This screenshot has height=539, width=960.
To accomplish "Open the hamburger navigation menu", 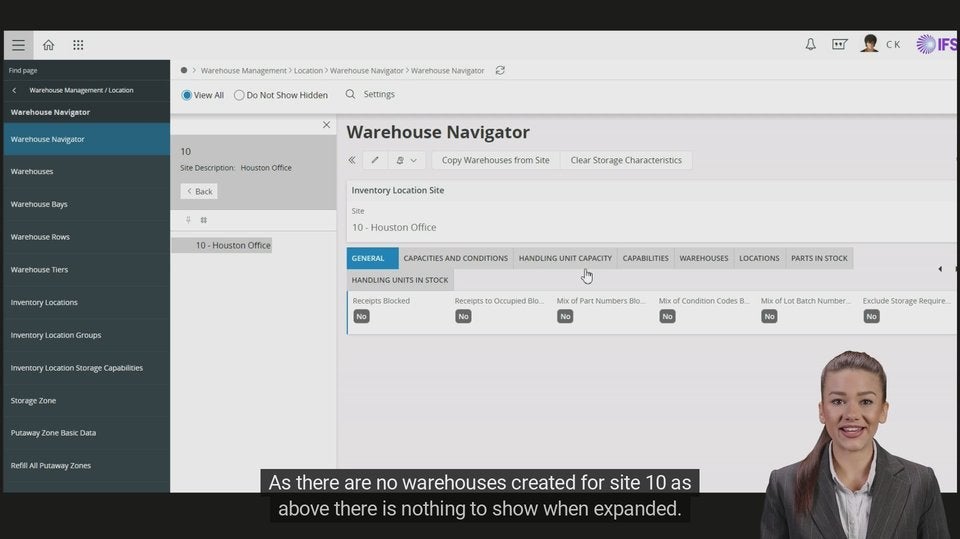I will 18,45.
